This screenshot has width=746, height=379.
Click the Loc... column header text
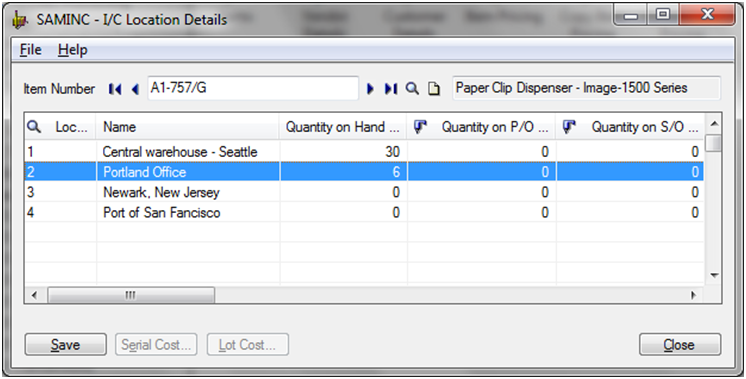tap(72, 127)
